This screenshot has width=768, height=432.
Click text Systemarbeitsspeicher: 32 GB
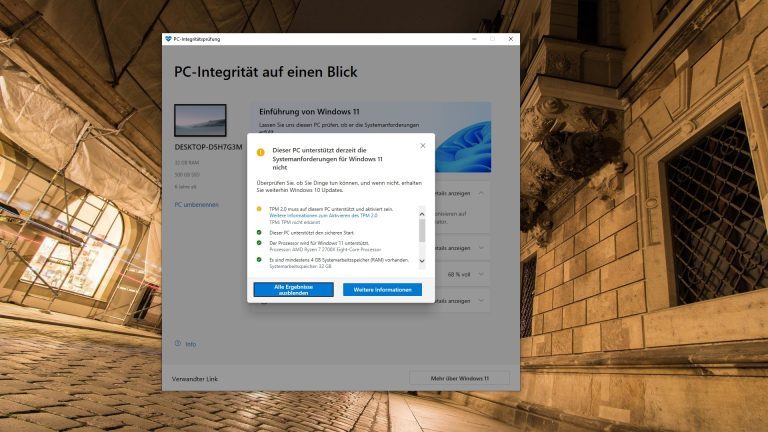300,266
